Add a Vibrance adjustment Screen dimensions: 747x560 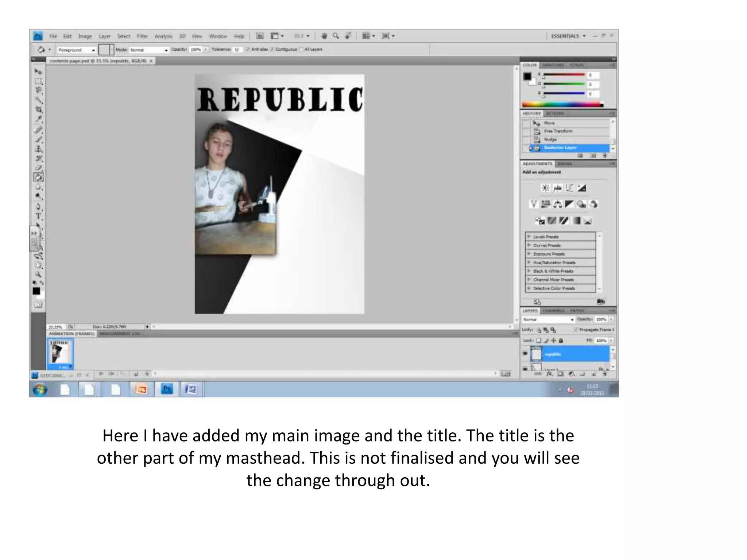(534, 204)
